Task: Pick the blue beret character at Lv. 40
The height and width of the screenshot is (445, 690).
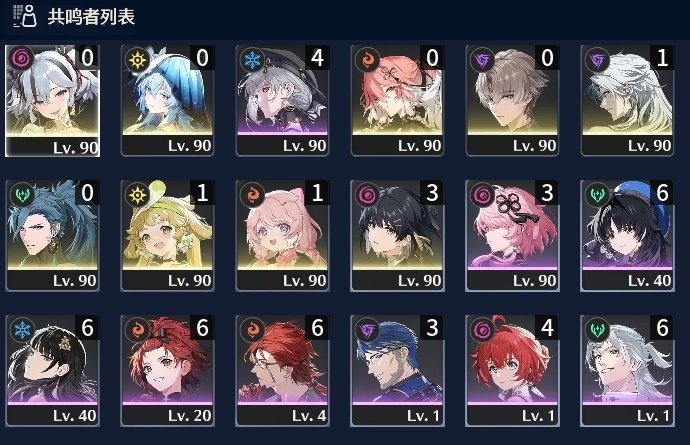Action: [628, 235]
